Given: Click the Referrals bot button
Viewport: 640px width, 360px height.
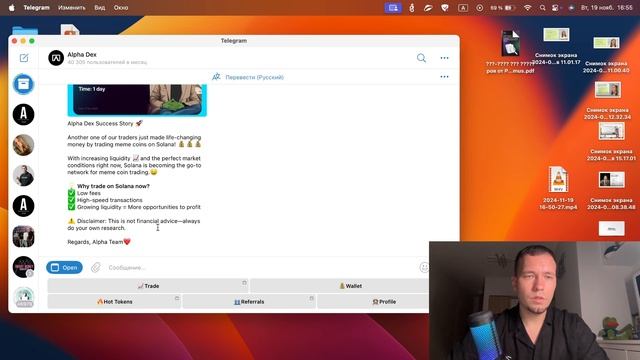Looking at the screenshot, I should pos(249,302).
